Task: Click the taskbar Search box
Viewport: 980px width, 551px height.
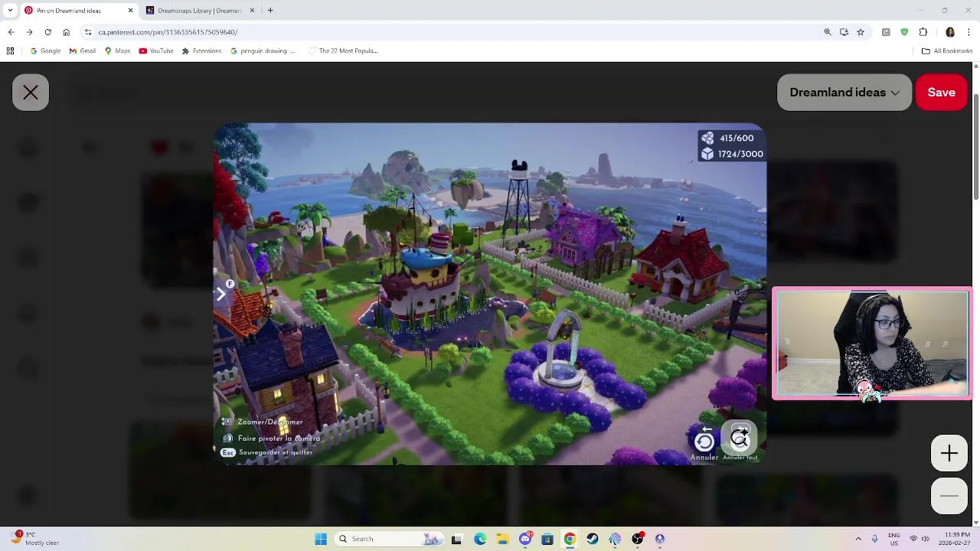Action: 390,539
